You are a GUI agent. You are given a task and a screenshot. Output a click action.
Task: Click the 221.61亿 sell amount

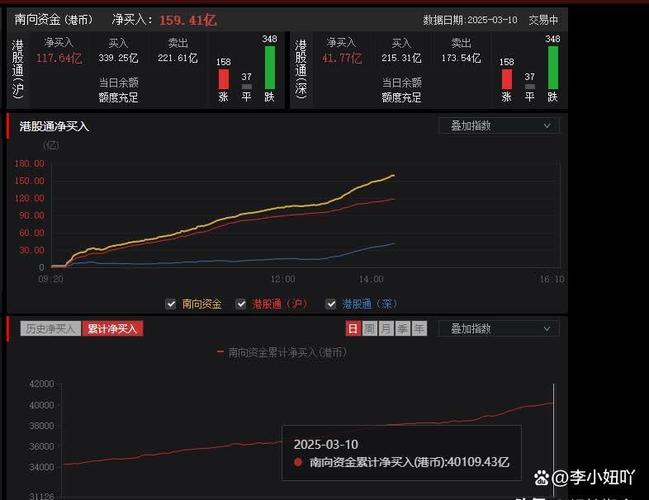pyautogui.click(x=178, y=58)
